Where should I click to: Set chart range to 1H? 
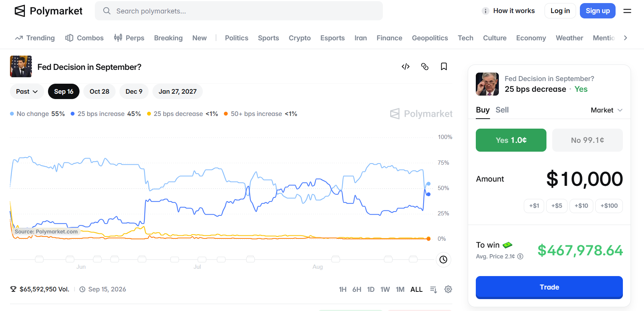pos(343,289)
